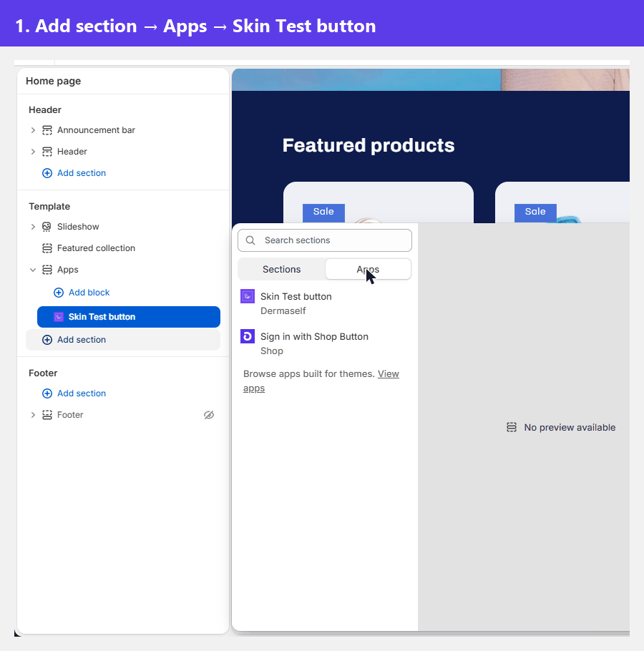This screenshot has width=644, height=651.
Task: Switch to the Apps tab
Action: (369, 270)
